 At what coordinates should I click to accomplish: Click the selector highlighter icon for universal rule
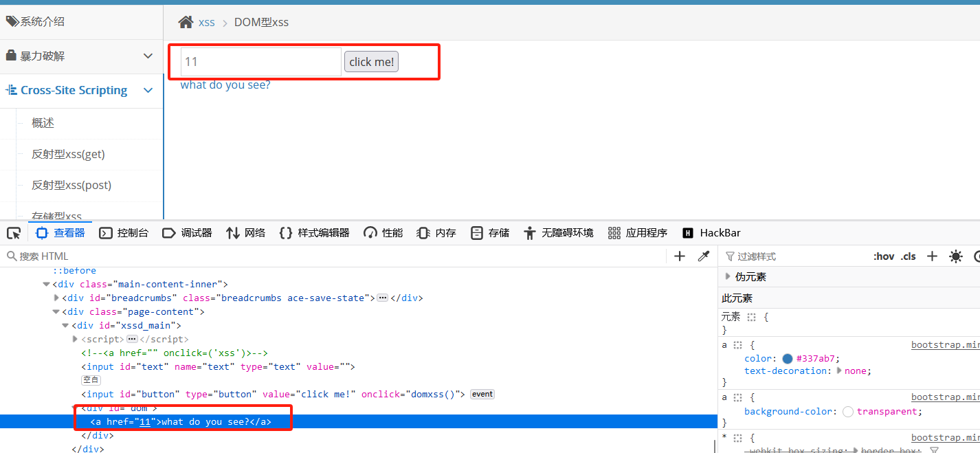738,438
